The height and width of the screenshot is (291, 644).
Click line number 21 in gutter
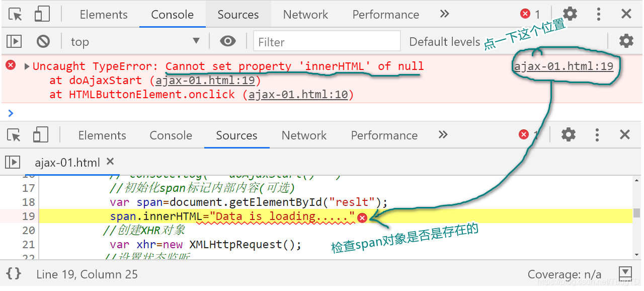tap(29, 244)
